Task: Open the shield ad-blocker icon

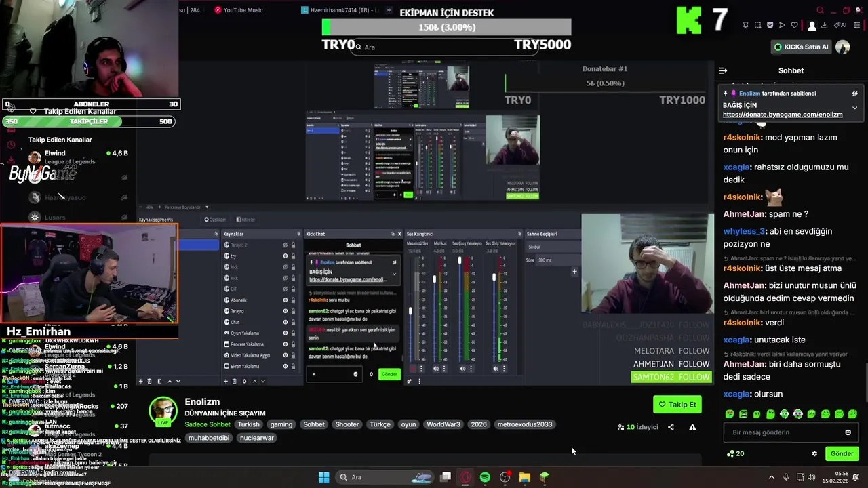Action: click(770, 25)
